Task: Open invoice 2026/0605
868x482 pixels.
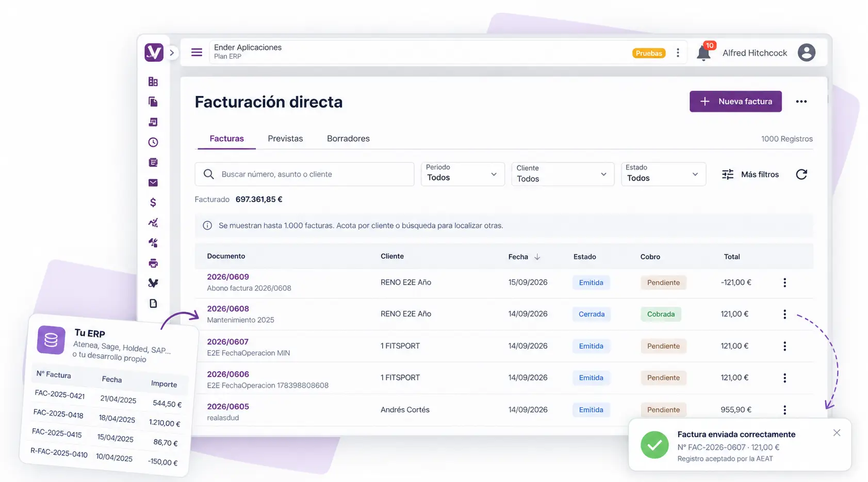Action: (x=228, y=407)
